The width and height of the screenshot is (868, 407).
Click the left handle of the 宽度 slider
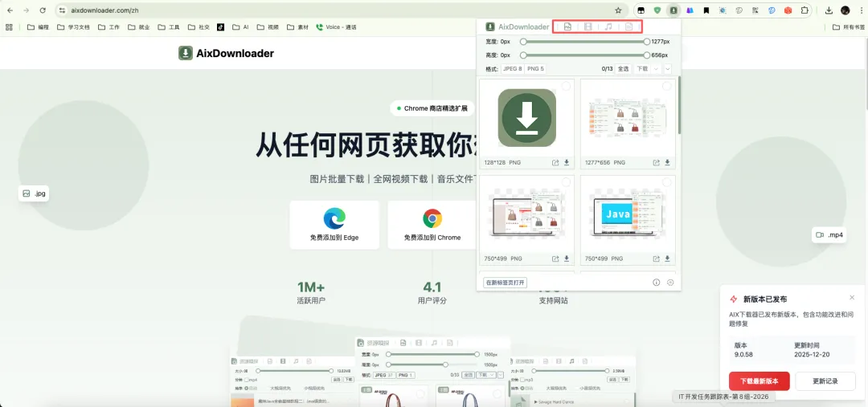tap(523, 42)
